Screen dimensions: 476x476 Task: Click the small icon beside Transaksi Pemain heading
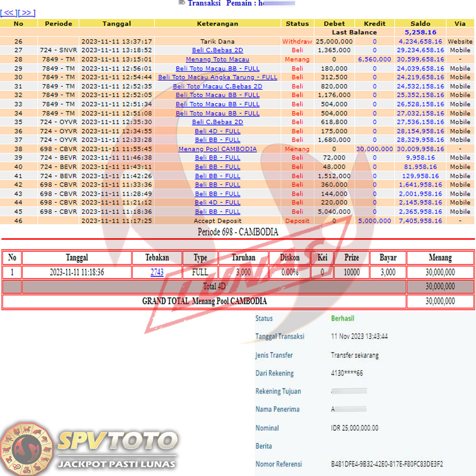coord(181,2)
